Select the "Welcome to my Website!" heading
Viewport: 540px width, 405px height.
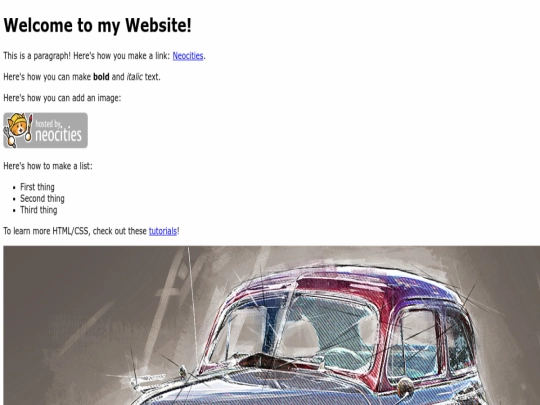click(97, 25)
